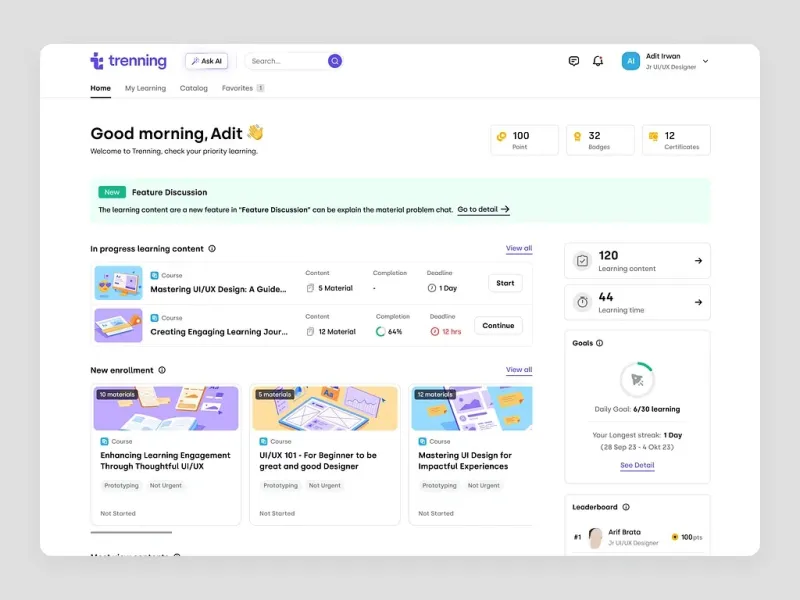This screenshot has height=600, width=800.
Task: Click the Ask AI button
Action: click(x=207, y=61)
